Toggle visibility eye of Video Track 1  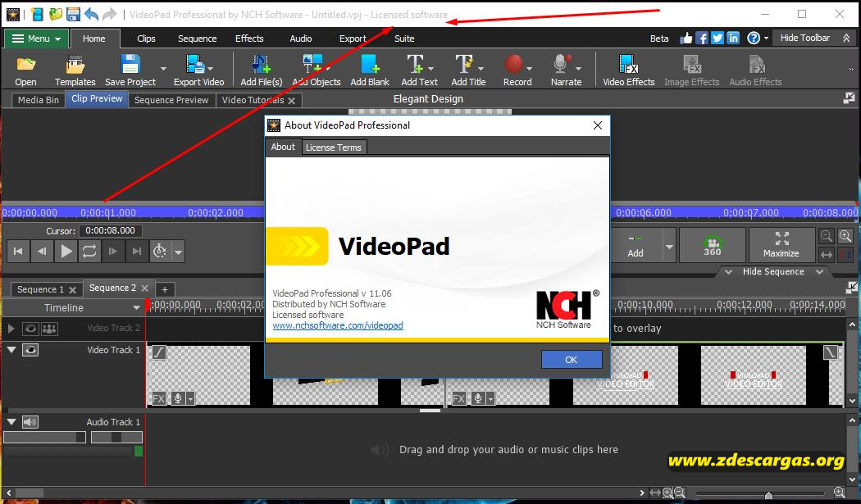30,350
